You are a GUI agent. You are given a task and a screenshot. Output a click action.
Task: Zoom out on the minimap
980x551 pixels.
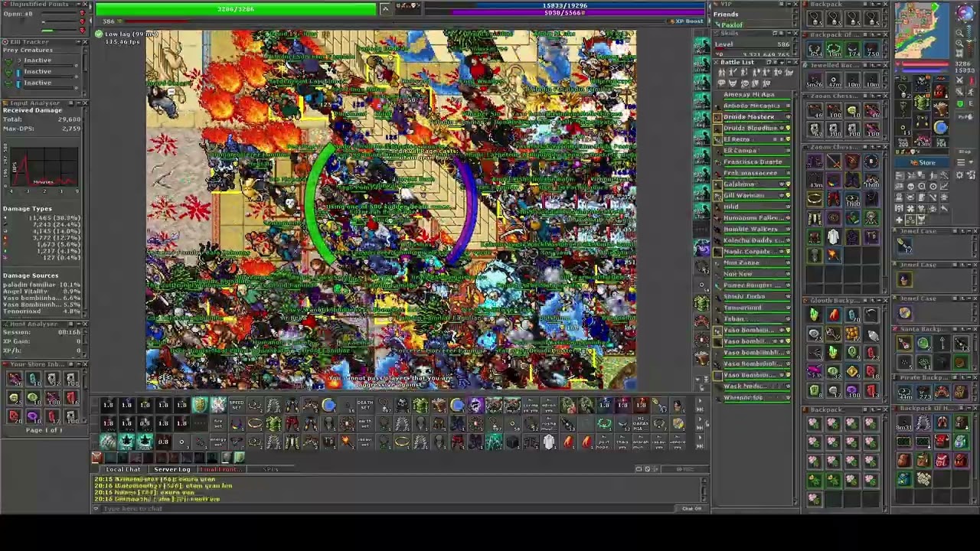pos(959,32)
